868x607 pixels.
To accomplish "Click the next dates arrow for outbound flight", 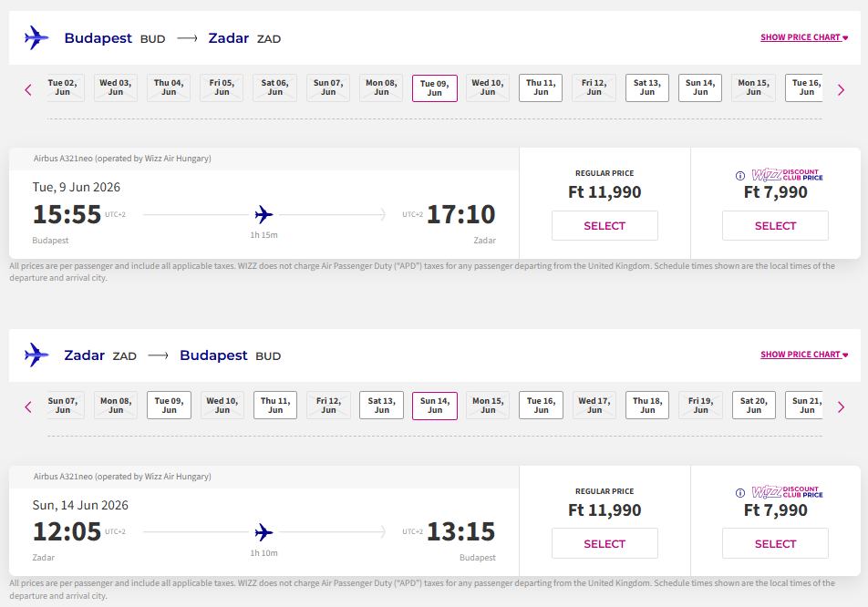I will click(841, 89).
